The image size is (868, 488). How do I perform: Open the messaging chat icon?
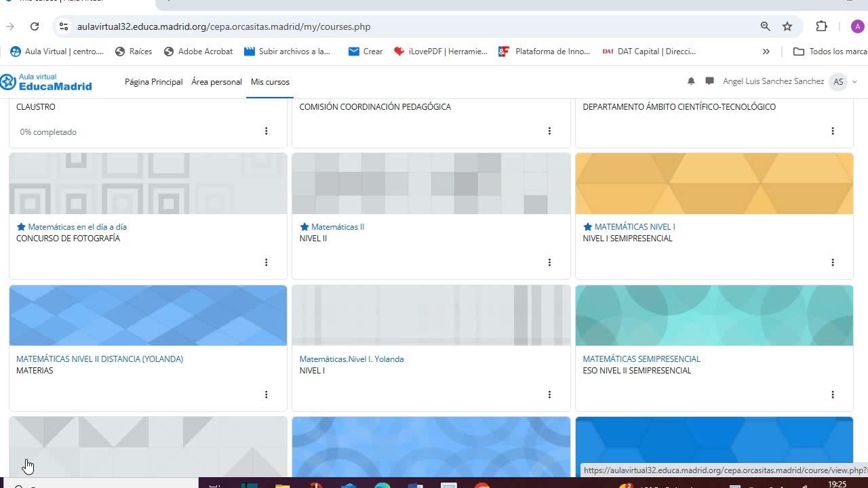coord(709,81)
